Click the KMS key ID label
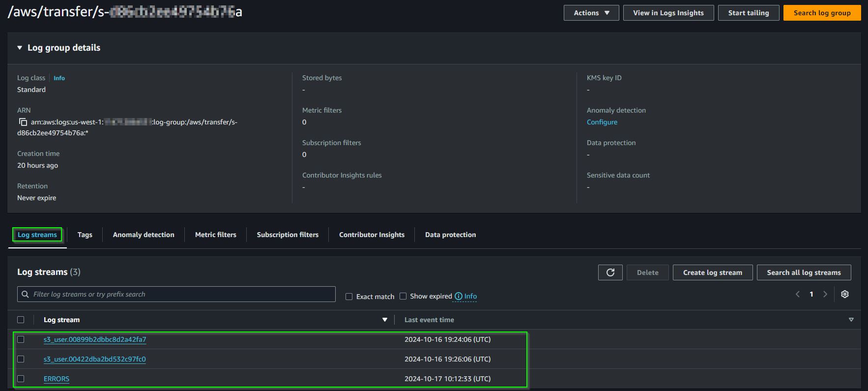This screenshot has height=391, width=868. (604, 78)
